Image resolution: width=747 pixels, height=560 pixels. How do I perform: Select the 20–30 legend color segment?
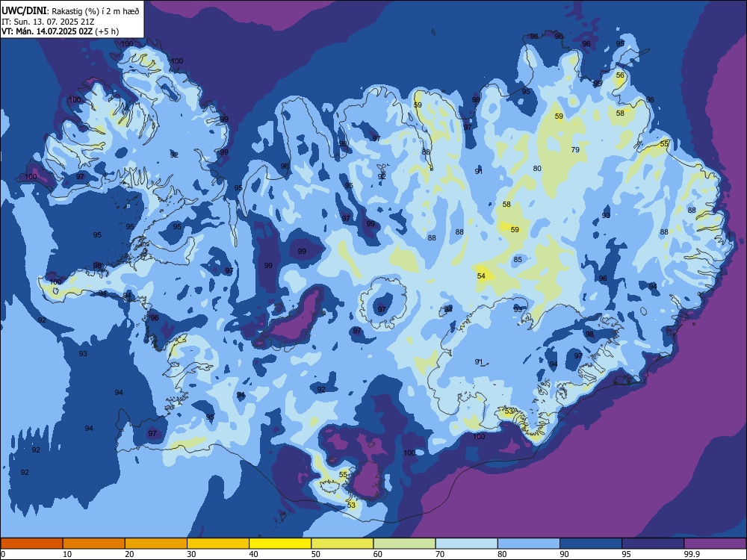click(x=156, y=544)
